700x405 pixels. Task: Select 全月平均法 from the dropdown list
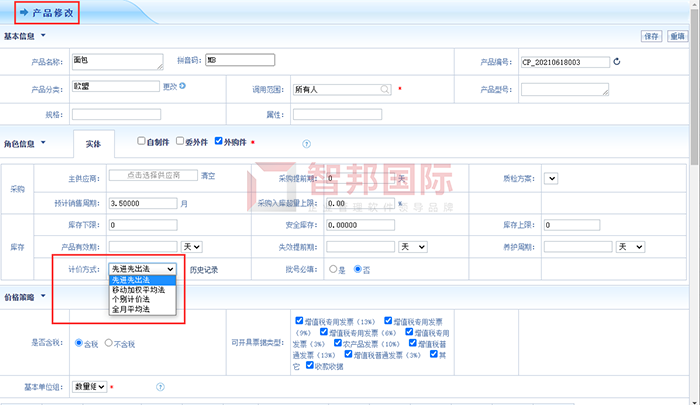[x=131, y=310]
